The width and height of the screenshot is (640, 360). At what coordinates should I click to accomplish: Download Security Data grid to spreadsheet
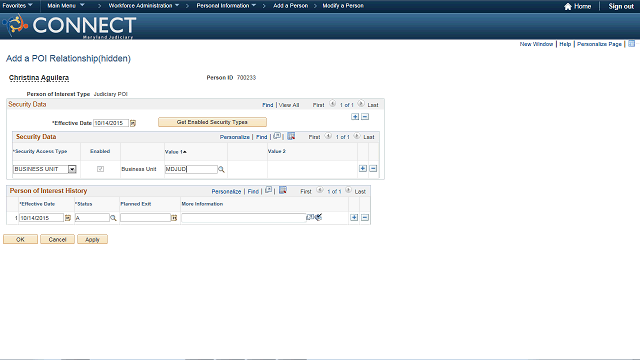pos(291,136)
